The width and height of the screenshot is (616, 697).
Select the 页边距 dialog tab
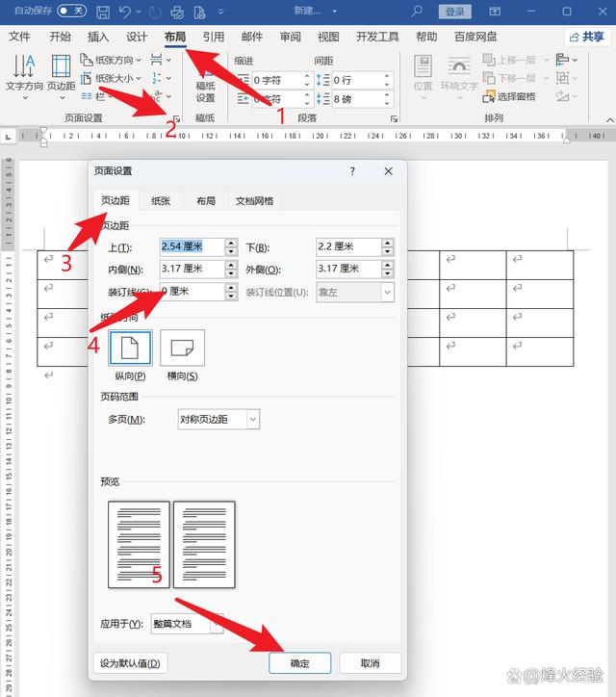click(115, 200)
